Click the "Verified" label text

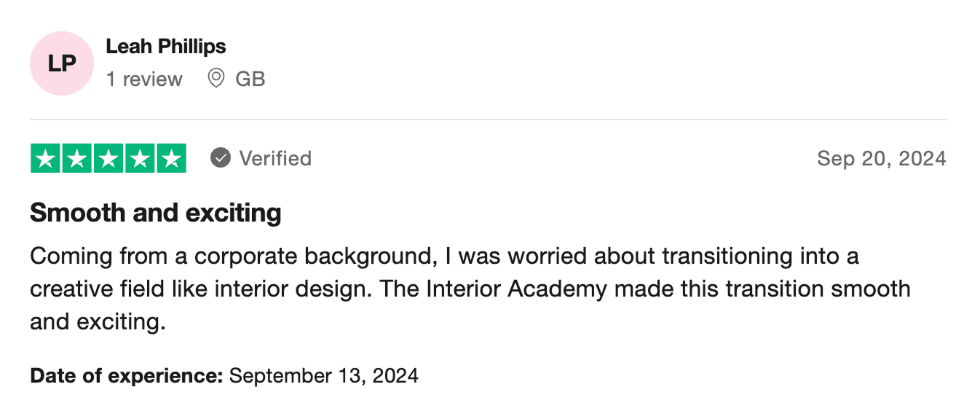(x=275, y=158)
